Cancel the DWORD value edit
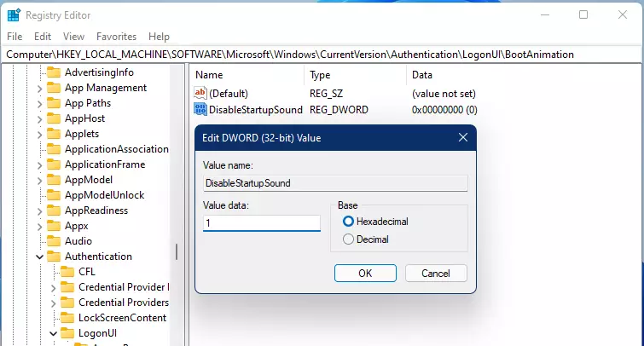644x346 pixels. point(436,274)
